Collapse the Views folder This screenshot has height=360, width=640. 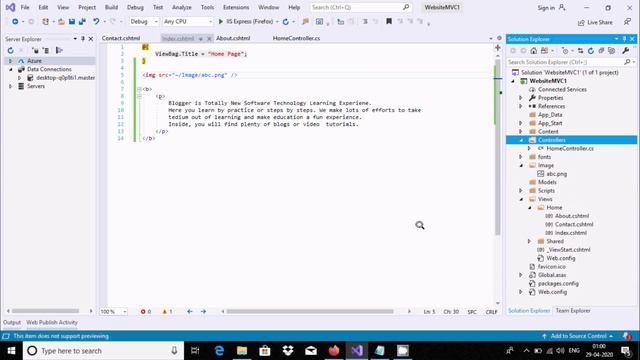[x=521, y=199]
